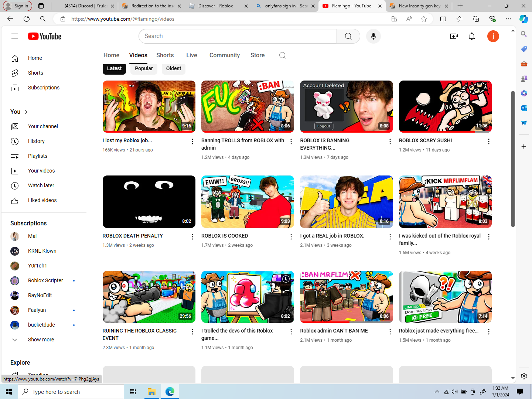Open the orange account avatar menu
532x399 pixels.
[x=493, y=36]
